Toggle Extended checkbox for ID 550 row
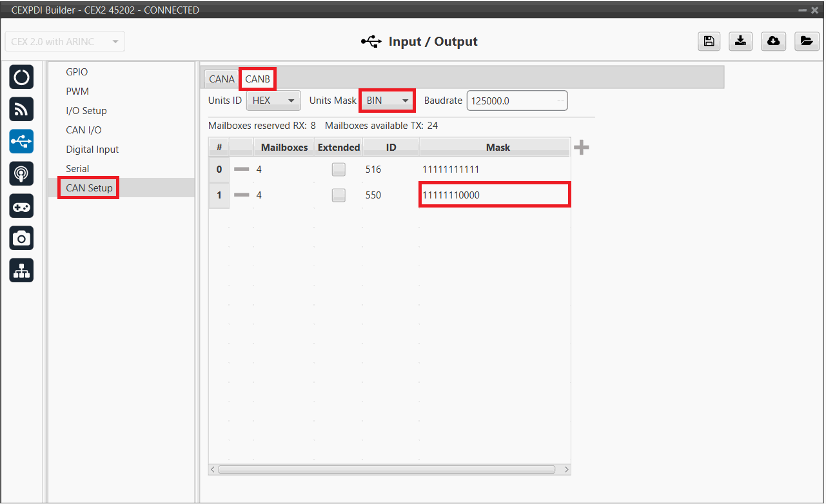Viewport: 826px width, 504px height. pyautogui.click(x=339, y=195)
